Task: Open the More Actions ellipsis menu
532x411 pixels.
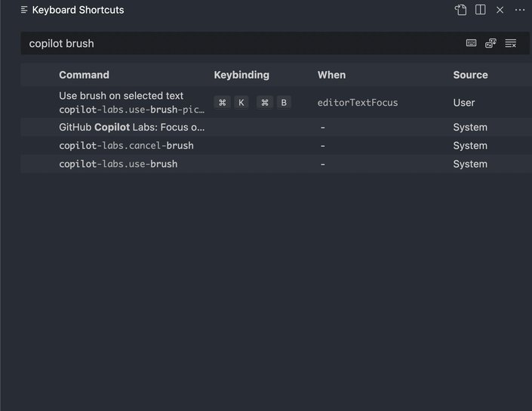Action: point(519,10)
